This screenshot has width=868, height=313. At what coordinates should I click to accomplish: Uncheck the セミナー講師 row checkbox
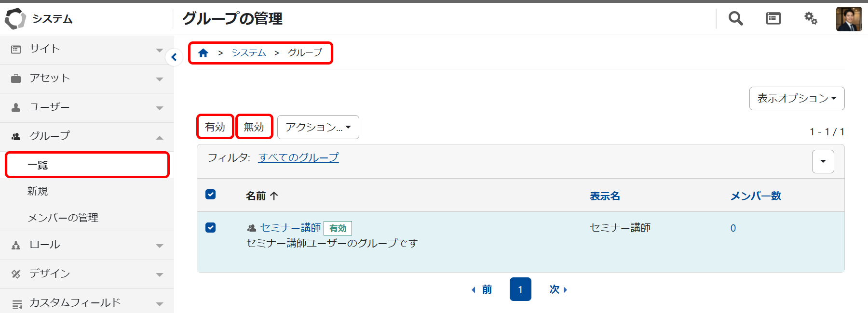tap(211, 227)
